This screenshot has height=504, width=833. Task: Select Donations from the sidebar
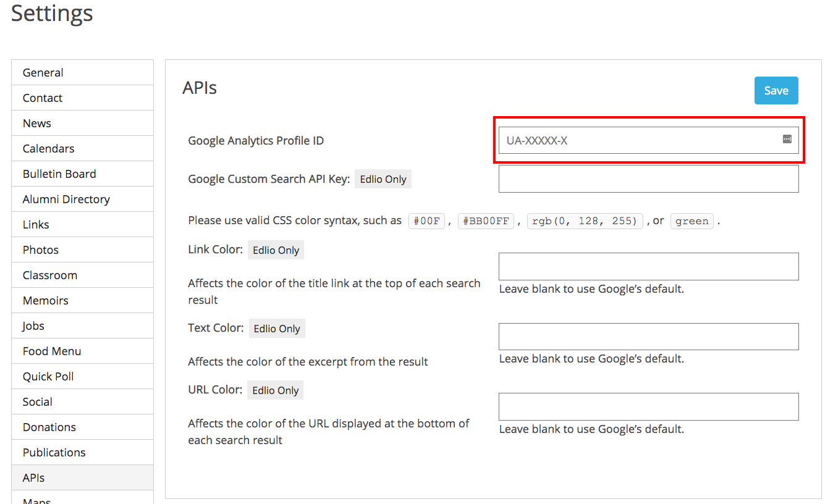[x=82, y=427]
